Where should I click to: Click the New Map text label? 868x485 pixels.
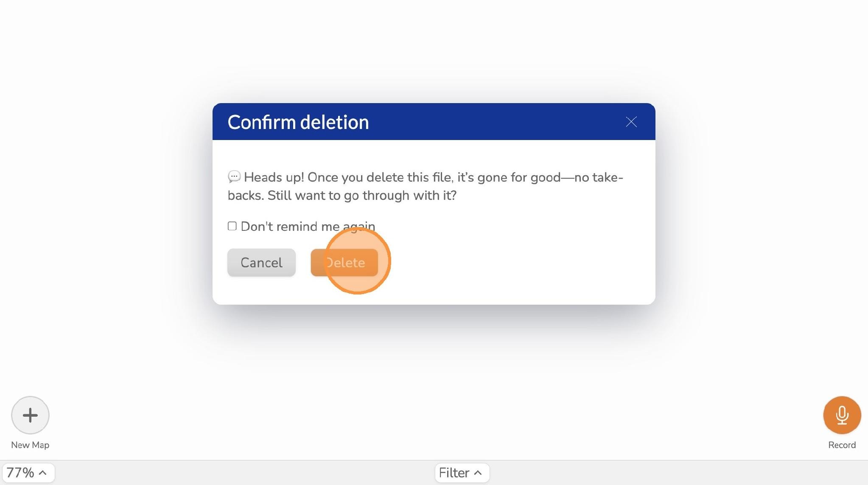30,445
